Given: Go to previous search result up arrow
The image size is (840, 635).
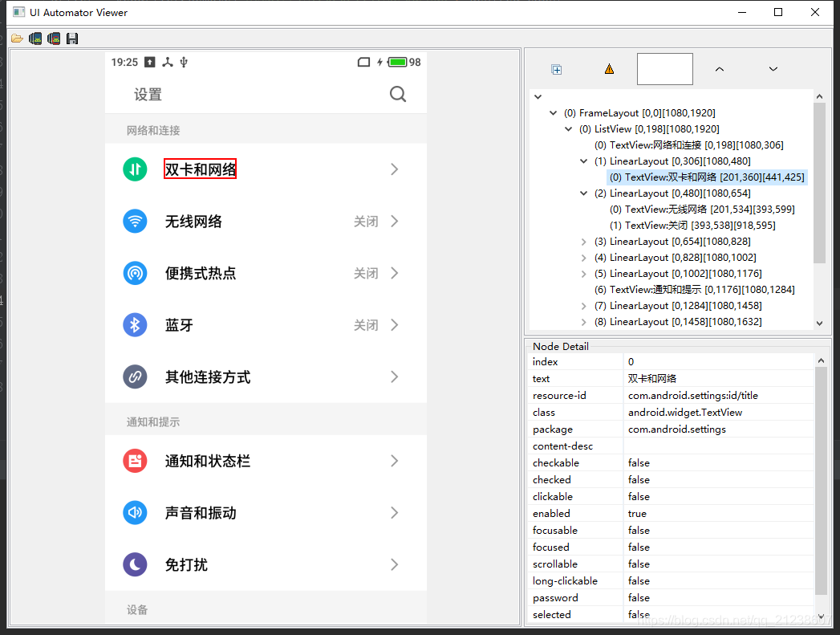Looking at the screenshot, I should click(720, 69).
